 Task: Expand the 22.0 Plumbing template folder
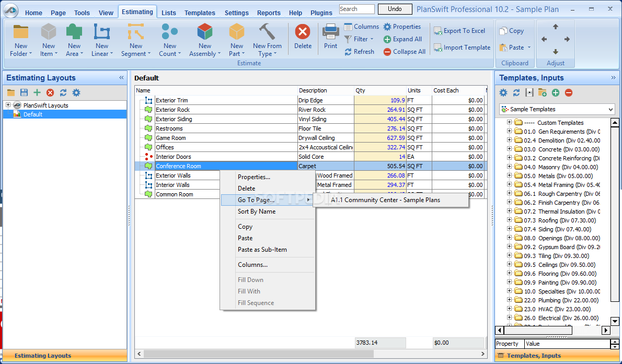tap(510, 300)
